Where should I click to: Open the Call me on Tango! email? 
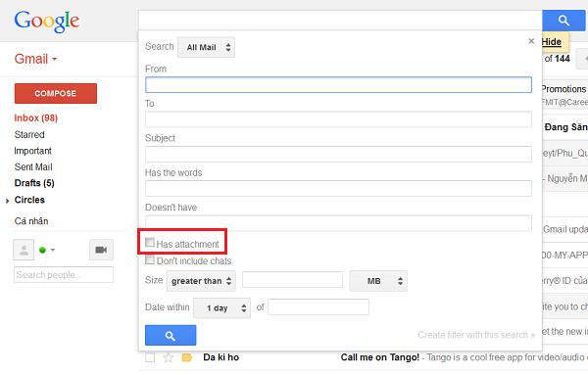coord(379,357)
